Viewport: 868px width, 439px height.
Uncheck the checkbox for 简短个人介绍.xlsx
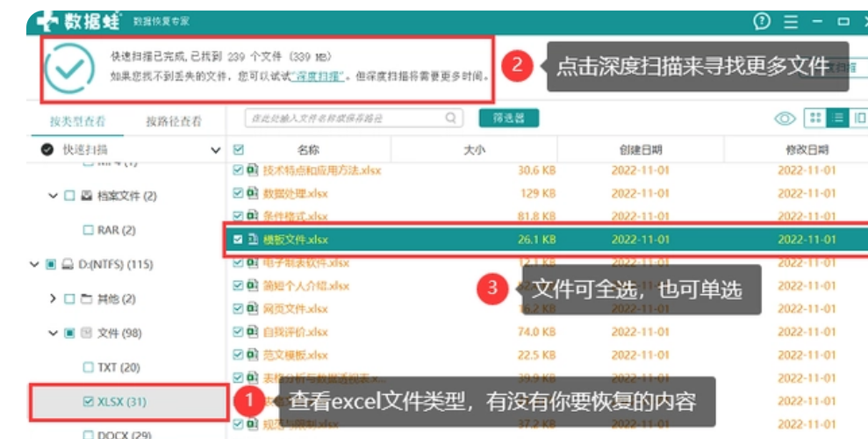tap(238, 285)
